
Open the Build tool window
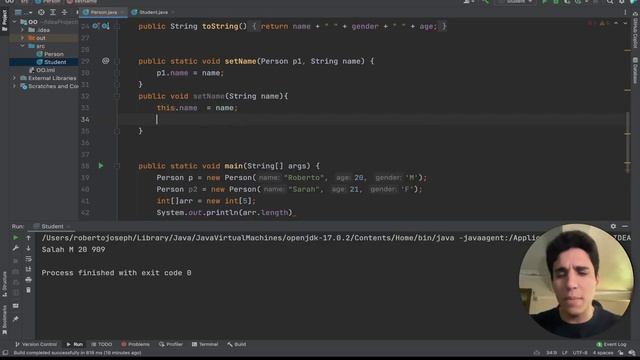237,344
